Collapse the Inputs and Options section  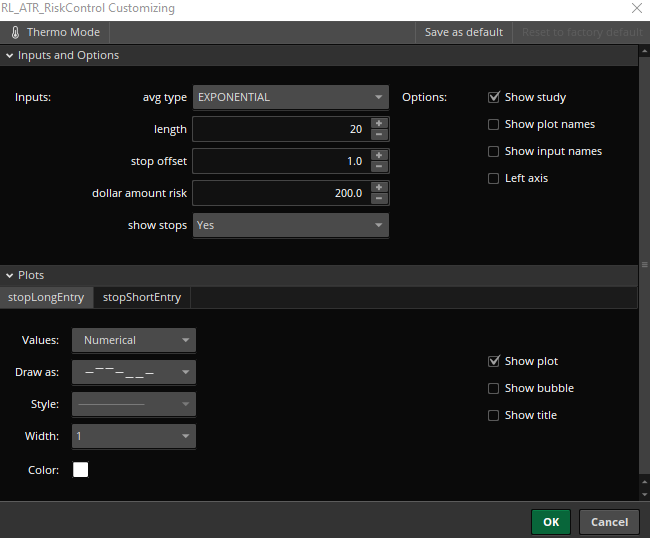10,56
